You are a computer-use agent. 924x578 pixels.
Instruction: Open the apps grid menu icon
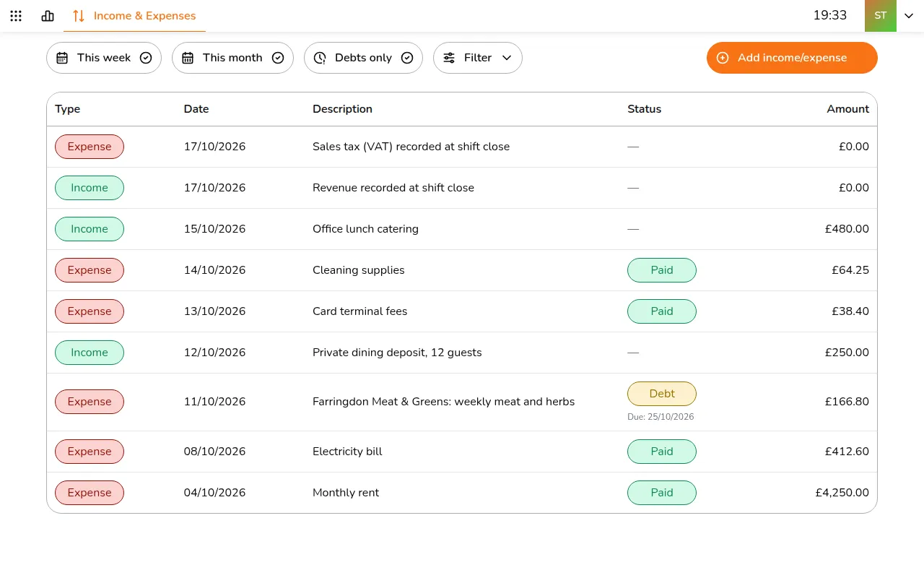pos(16,16)
